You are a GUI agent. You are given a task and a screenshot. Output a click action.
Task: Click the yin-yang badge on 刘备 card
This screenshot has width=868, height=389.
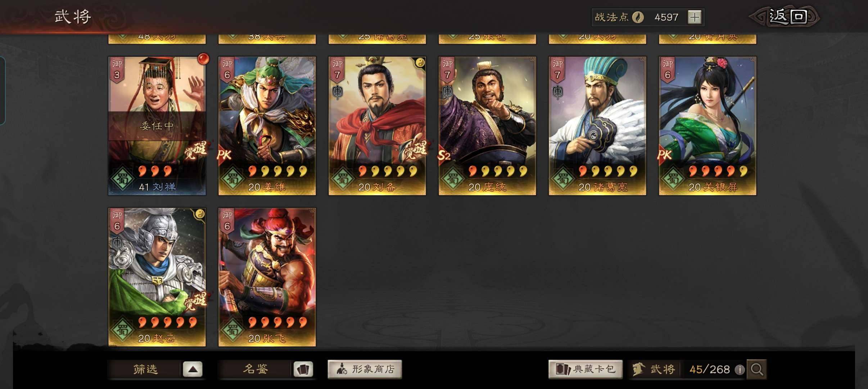(x=420, y=63)
